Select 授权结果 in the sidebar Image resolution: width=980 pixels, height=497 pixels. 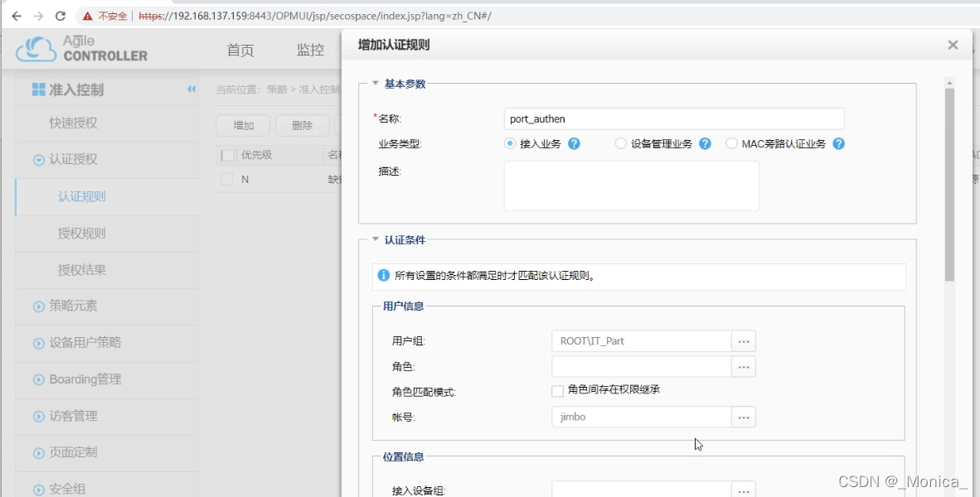(x=82, y=270)
